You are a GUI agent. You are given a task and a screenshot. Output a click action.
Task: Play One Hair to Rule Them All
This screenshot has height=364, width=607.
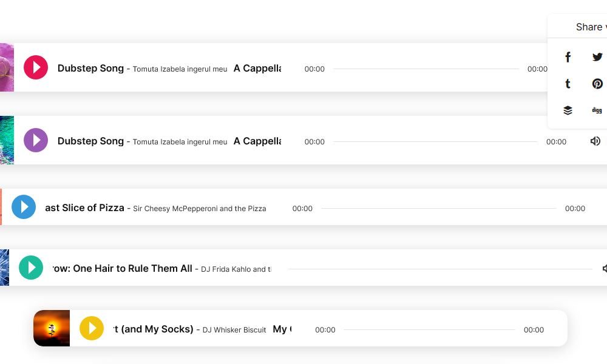pos(31,268)
